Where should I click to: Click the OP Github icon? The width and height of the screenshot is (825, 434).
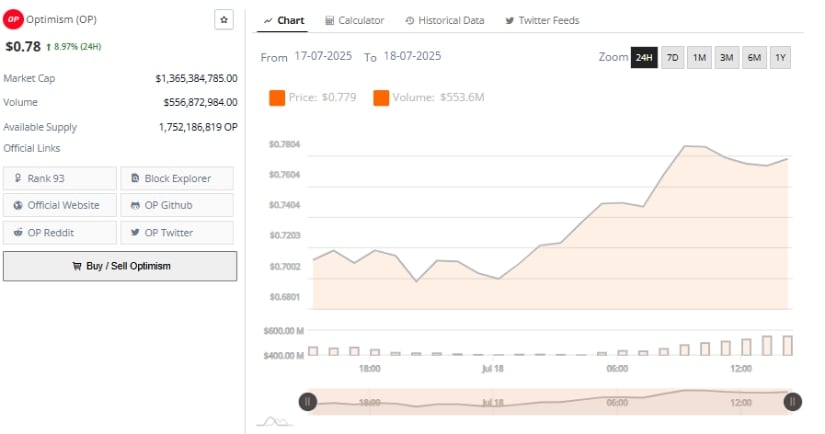tap(135, 205)
